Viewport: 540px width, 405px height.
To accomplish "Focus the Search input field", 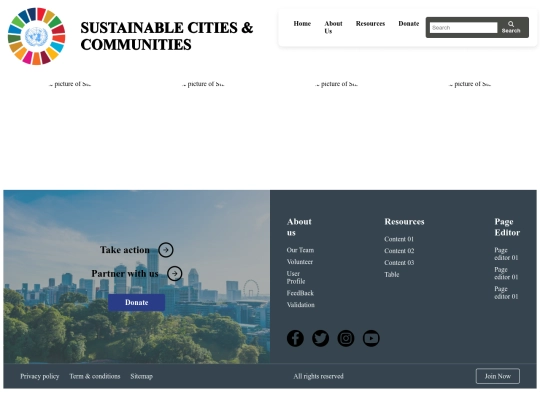I will pos(464,28).
